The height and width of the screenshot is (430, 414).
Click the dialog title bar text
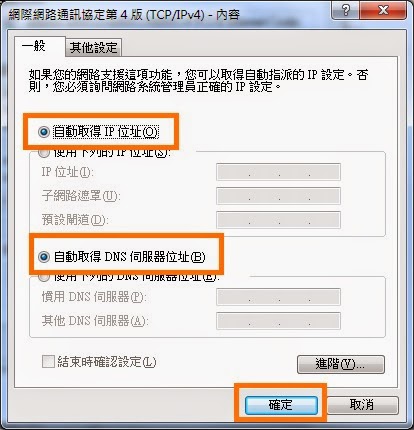tap(124, 15)
